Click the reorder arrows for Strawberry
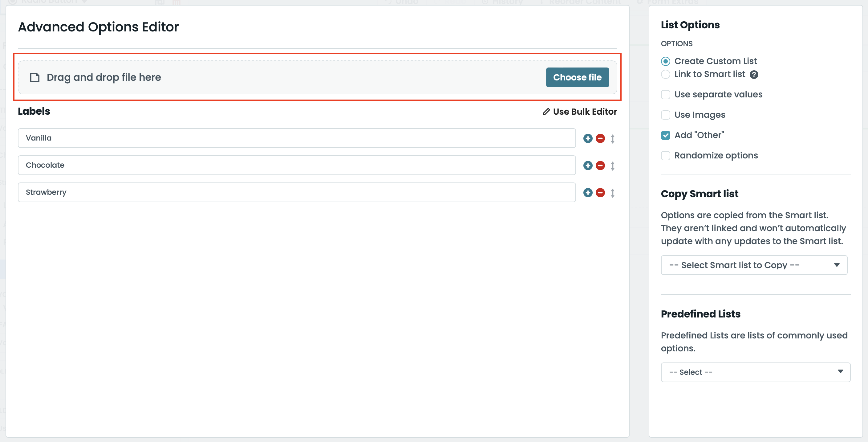Viewport: 868px width, 442px height. [x=613, y=193]
